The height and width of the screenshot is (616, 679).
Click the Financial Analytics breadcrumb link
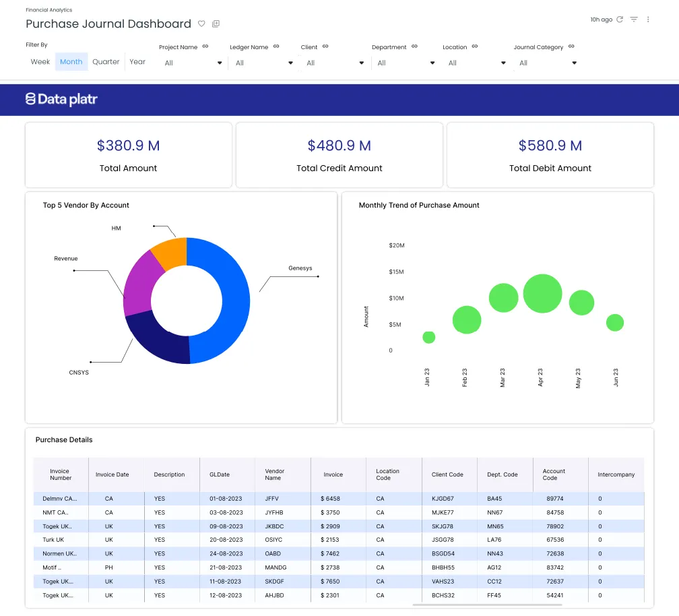(48, 10)
